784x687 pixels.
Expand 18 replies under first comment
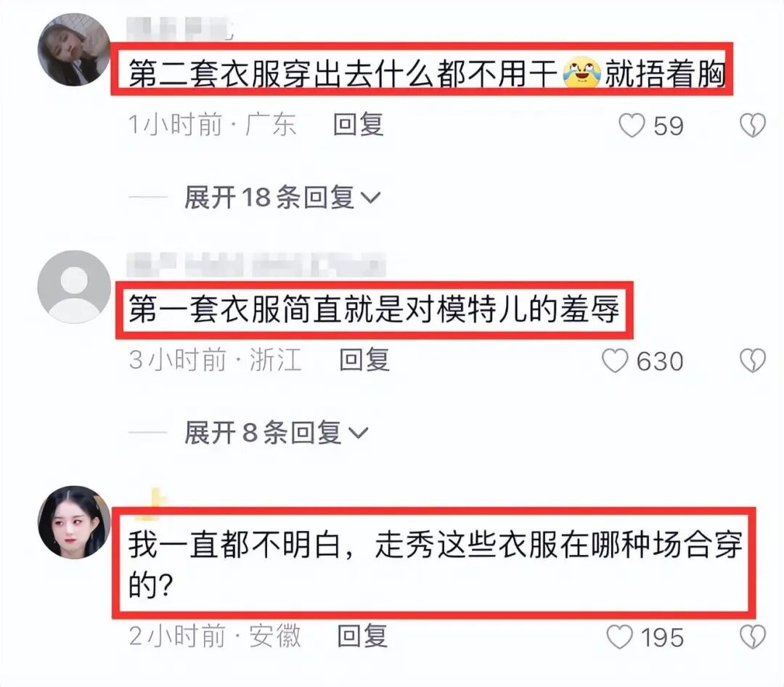282,197
